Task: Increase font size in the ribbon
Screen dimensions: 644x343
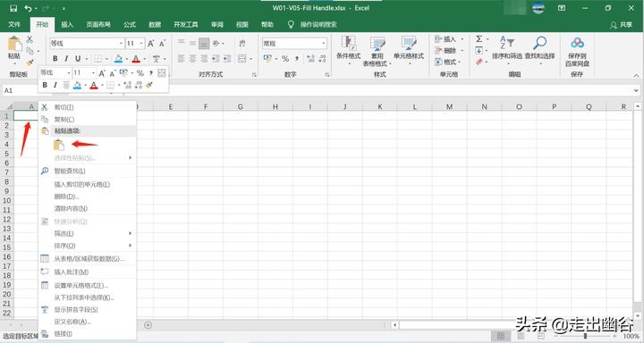Action: click(x=151, y=44)
